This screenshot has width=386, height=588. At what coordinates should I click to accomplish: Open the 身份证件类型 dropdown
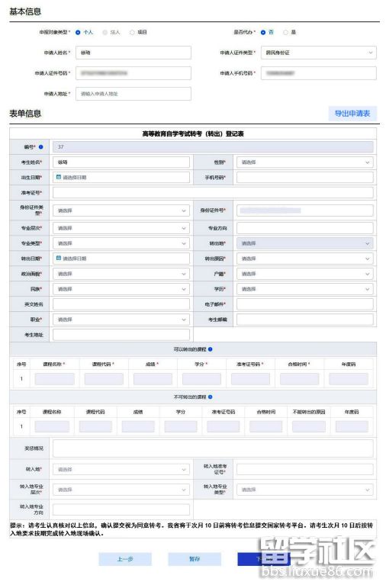point(121,210)
